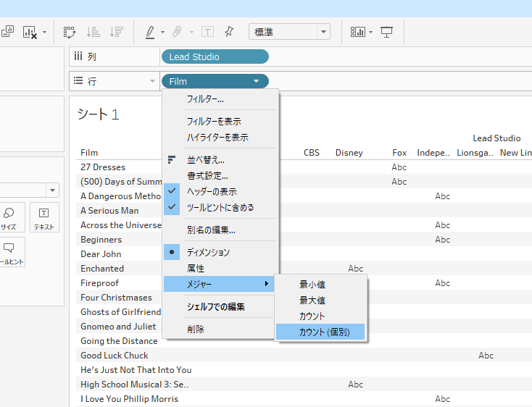The height and width of the screenshot is (407, 532).
Task: Click the rows shelf icon
Action: pyautogui.click(x=78, y=80)
